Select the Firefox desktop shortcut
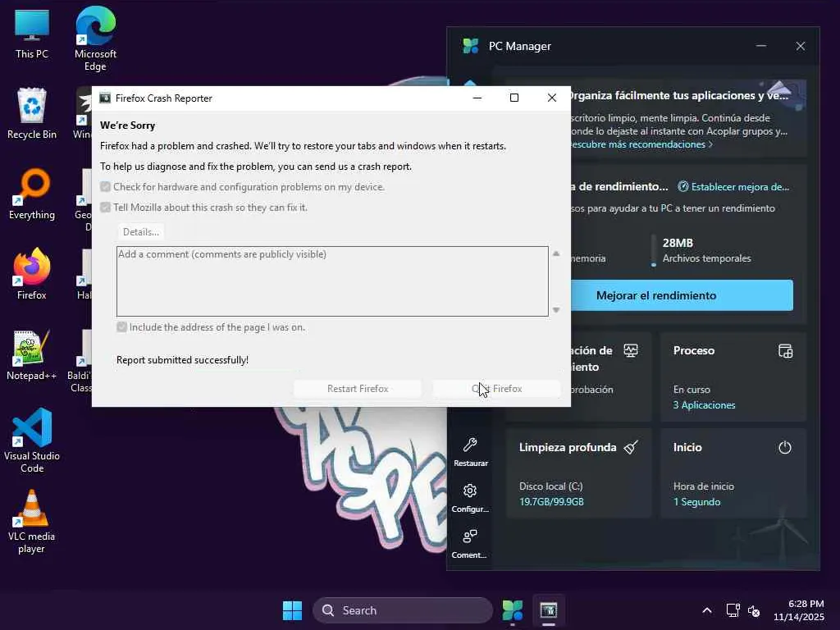 (32, 273)
